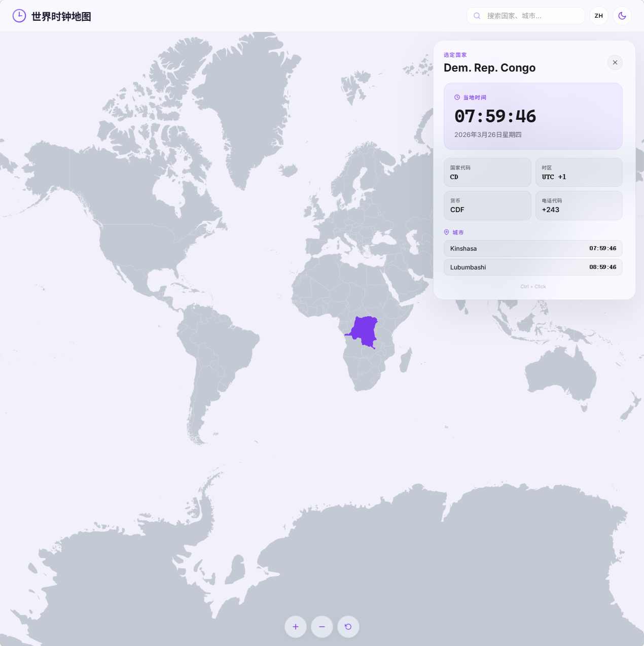
Task: Click the UTC +1 timezone card
Action: [579, 173]
